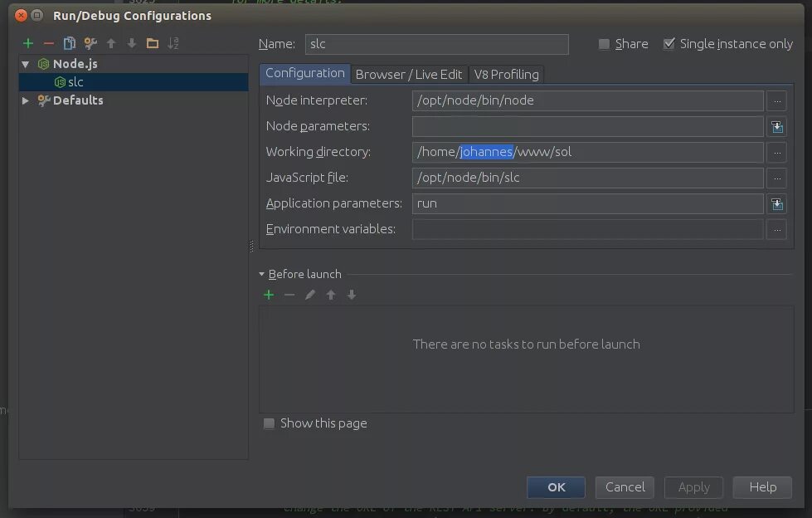Remove Before launch task

click(x=289, y=295)
